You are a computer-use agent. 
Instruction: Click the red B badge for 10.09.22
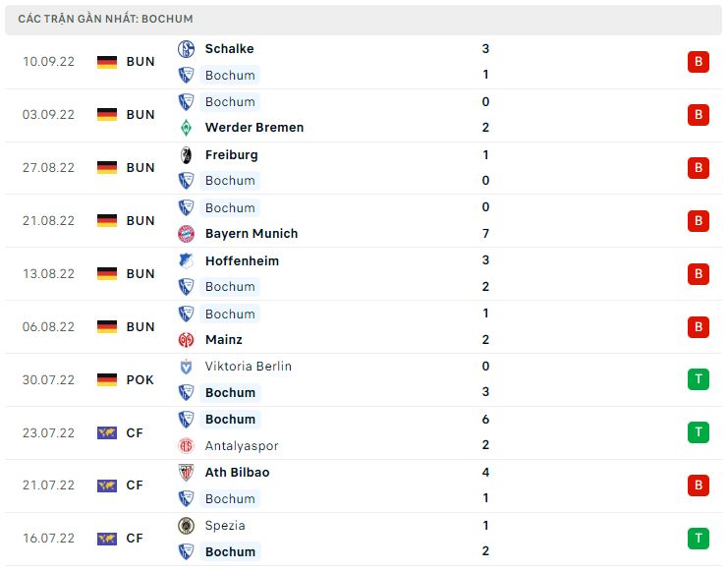click(x=698, y=62)
